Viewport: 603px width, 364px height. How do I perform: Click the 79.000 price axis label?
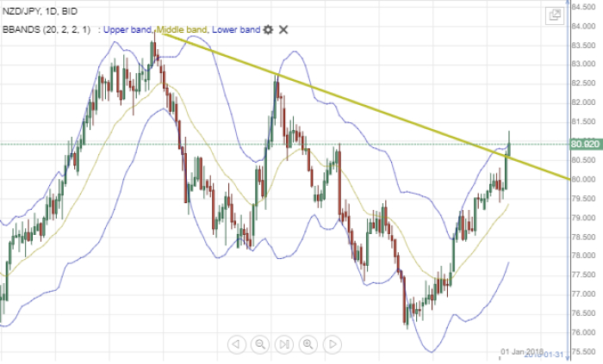pos(583,218)
